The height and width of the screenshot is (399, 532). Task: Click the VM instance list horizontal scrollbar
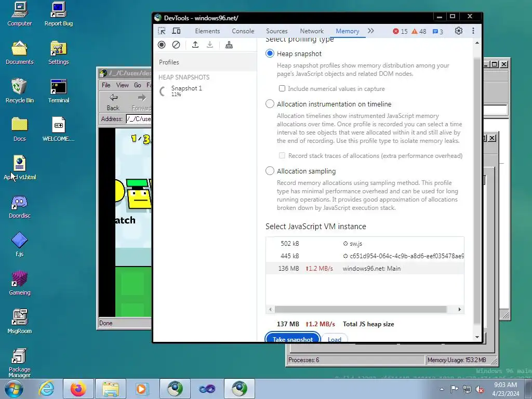click(361, 310)
